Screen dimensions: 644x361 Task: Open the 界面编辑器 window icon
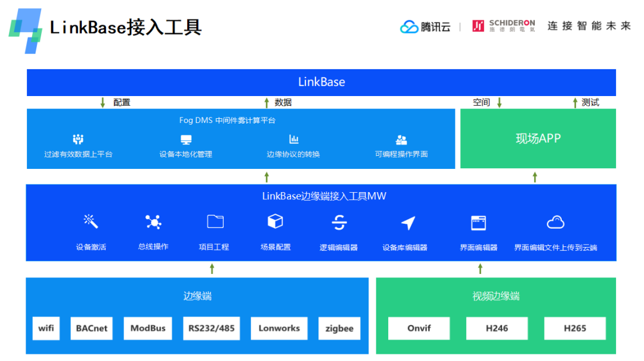[x=478, y=223]
